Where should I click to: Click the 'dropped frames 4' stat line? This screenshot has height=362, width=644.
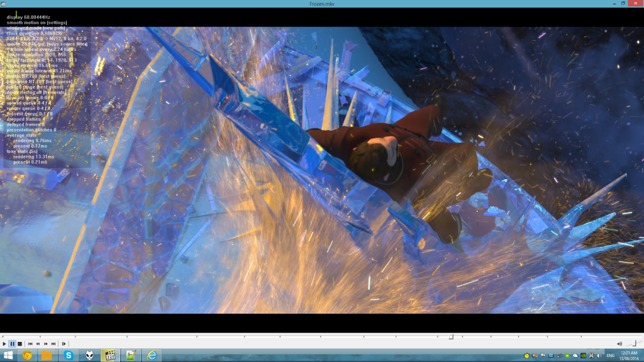[26, 119]
